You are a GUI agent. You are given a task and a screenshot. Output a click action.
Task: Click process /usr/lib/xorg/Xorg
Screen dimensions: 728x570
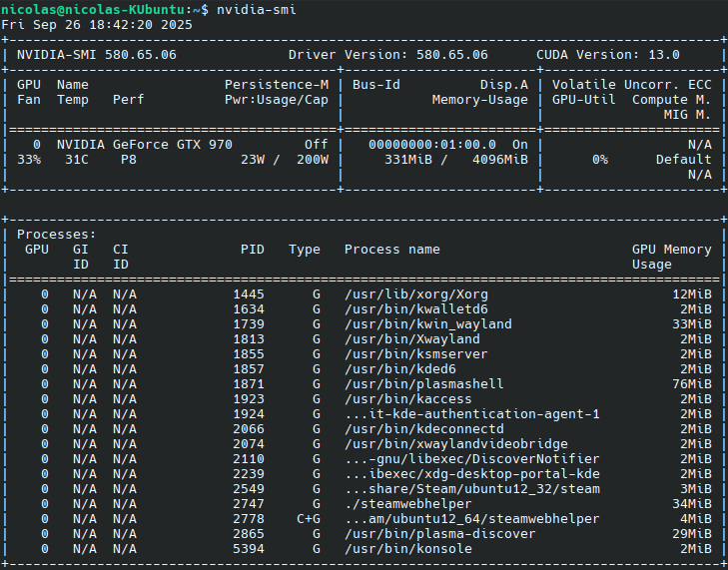pyautogui.click(x=416, y=294)
